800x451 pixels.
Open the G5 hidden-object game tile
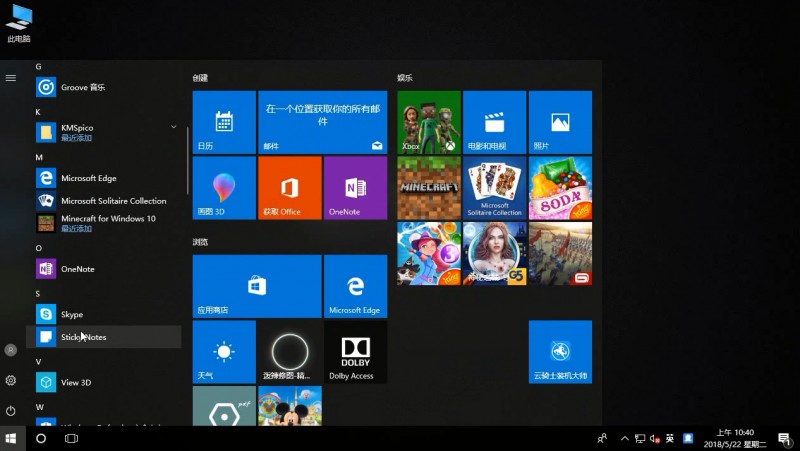point(494,254)
